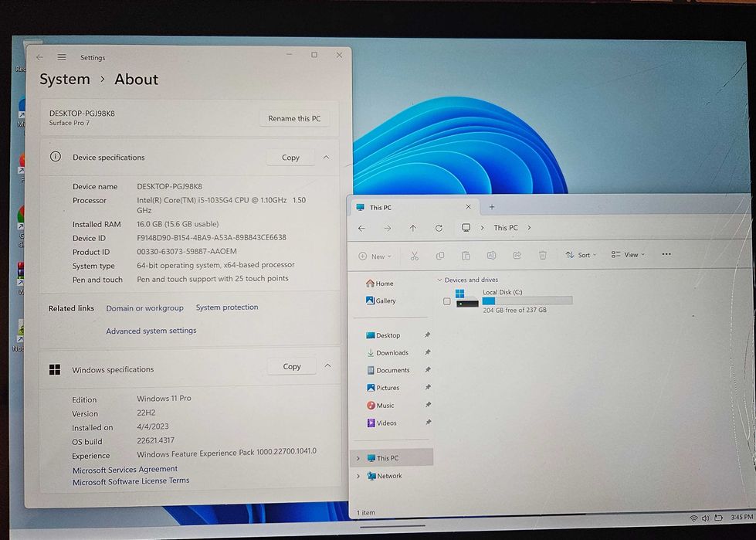Open Microsoft Software License Terms link

pyautogui.click(x=131, y=481)
